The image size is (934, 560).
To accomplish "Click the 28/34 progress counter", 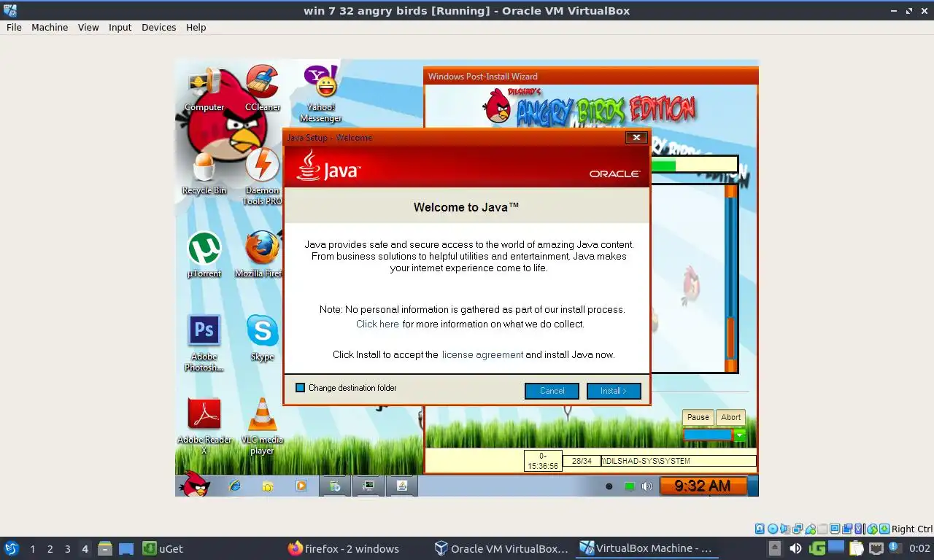I will (582, 461).
